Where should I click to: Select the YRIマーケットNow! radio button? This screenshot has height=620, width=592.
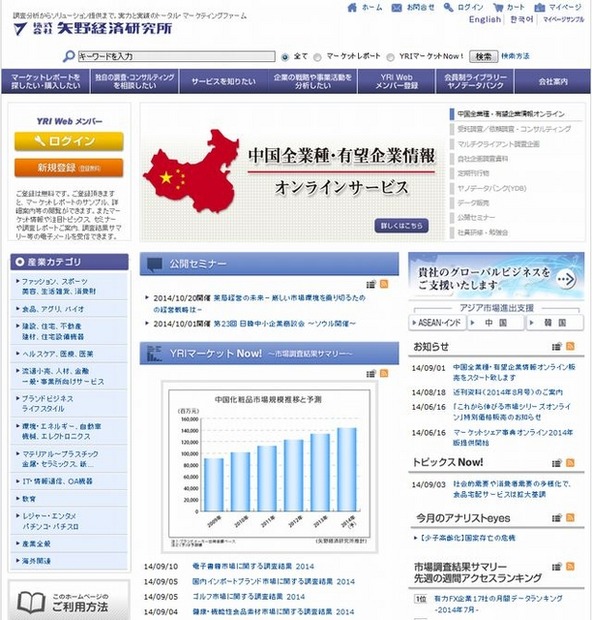pos(390,57)
